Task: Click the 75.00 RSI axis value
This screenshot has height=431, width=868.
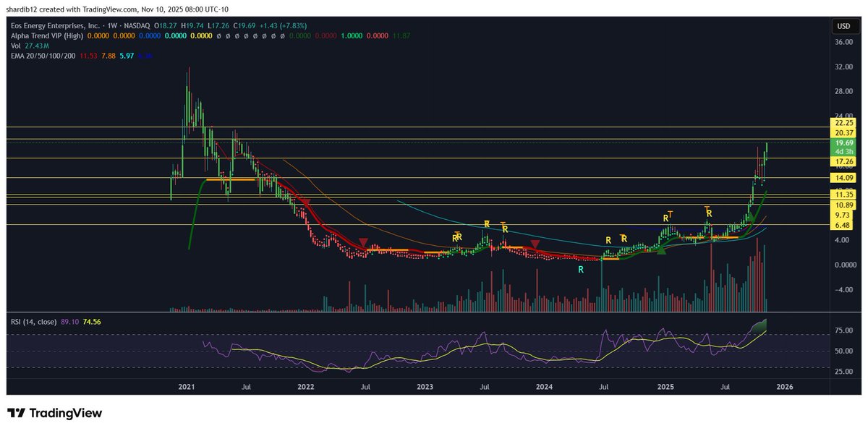Action: click(x=844, y=330)
